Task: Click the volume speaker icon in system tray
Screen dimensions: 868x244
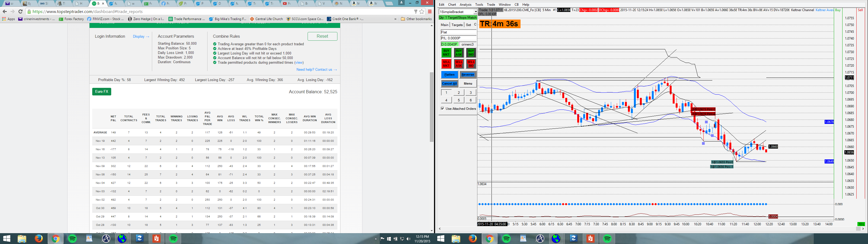Action: 409,239
